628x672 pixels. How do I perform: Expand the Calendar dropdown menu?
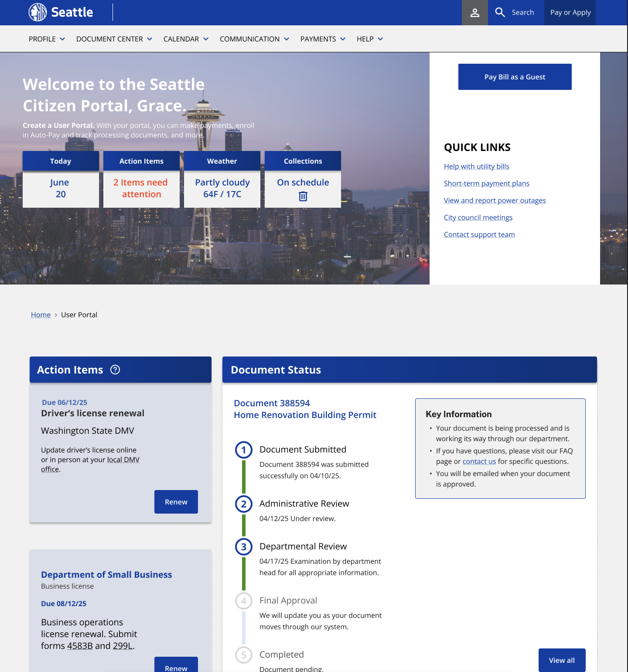click(x=186, y=39)
